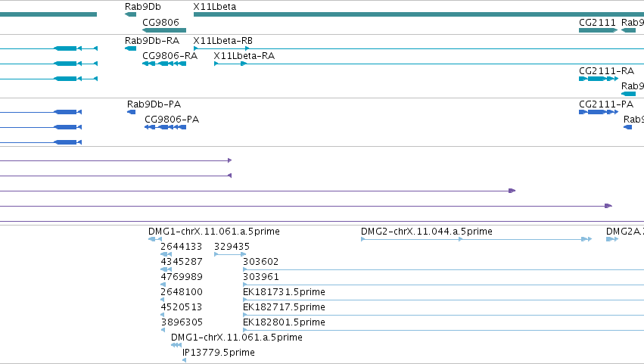This screenshot has width=644, height=364.
Task: Select the 303961 label
Action: tap(260, 277)
